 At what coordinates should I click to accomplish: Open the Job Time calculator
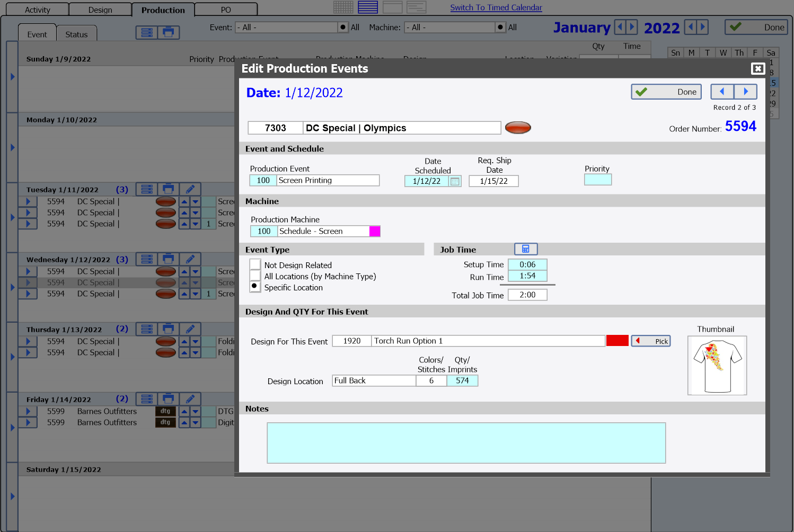pos(526,249)
